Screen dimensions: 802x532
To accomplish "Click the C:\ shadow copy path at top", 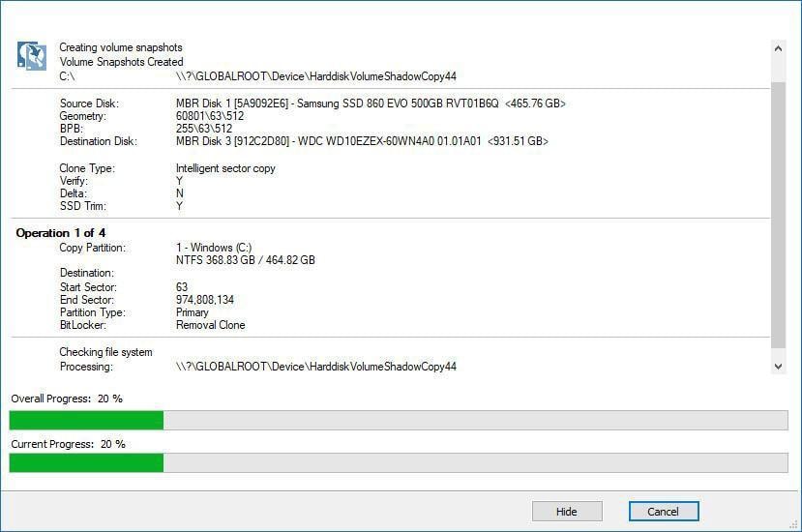I will tap(316, 76).
